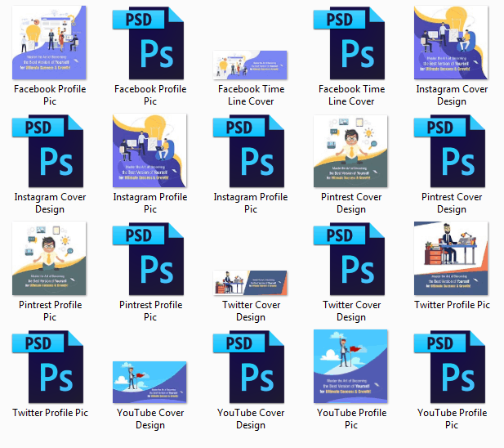Choose the Instagram Profile Pic PSD file icon
The image size is (504, 448).
pos(251,151)
